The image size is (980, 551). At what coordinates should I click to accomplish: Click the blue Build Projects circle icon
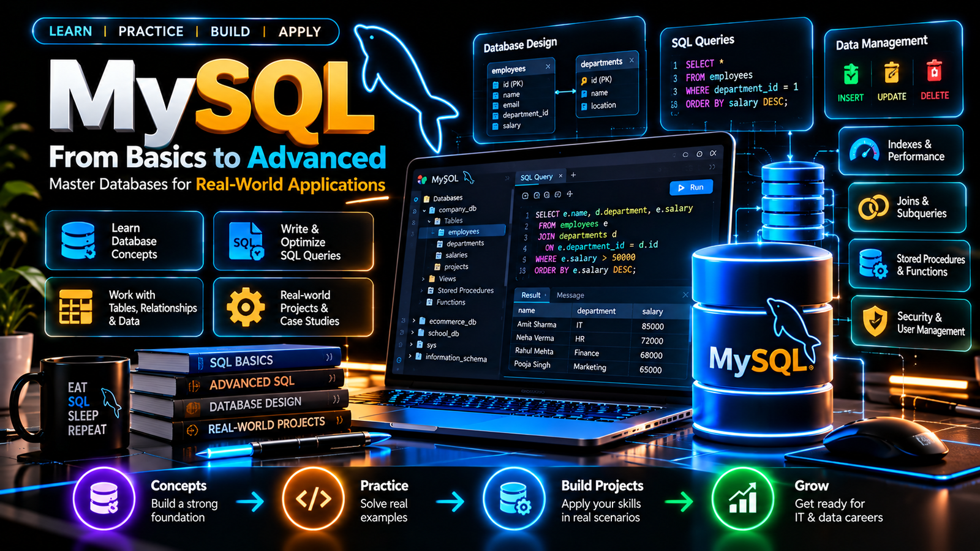point(514,498)
